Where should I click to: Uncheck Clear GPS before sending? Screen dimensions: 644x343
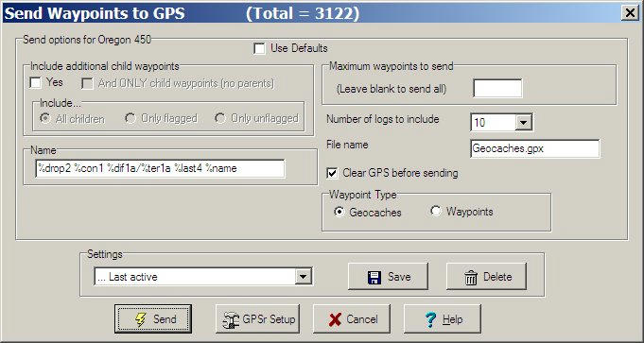coord(332,173)
